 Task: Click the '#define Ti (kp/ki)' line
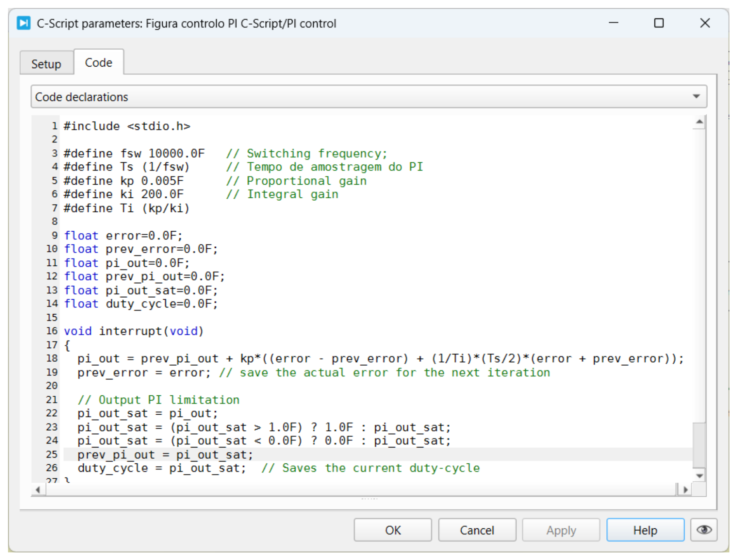[x=127, y=208]
